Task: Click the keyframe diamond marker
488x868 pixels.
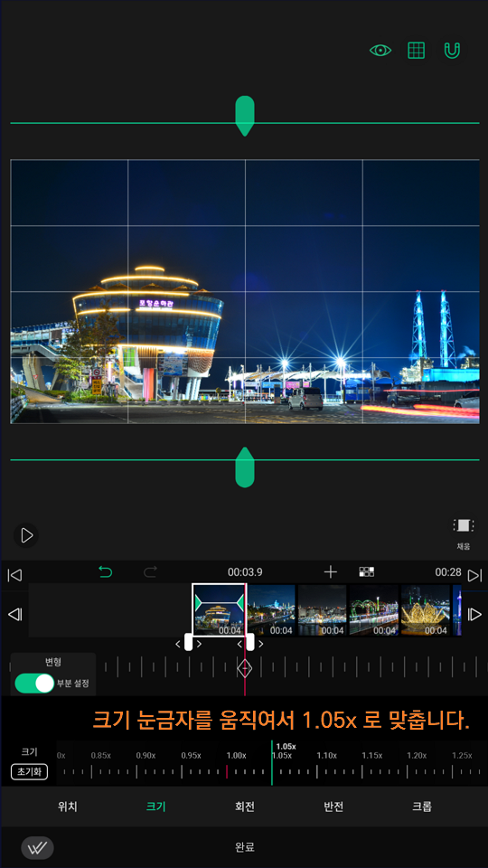Action: click(x=245, y=668)
